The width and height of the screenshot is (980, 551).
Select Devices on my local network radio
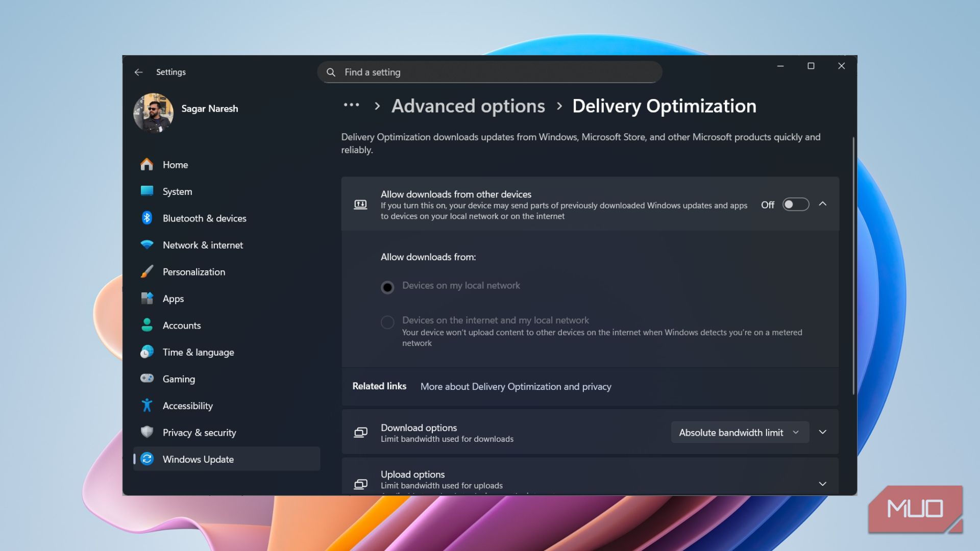387,287
